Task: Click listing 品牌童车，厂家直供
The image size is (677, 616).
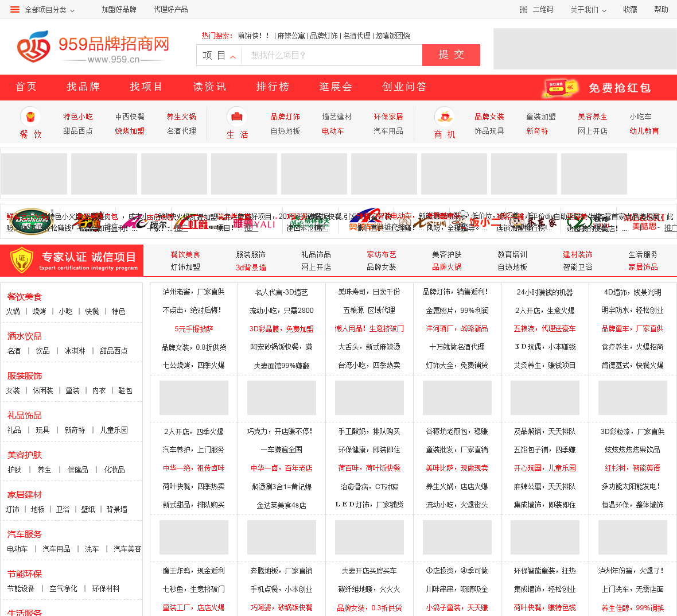Action: 632,329
